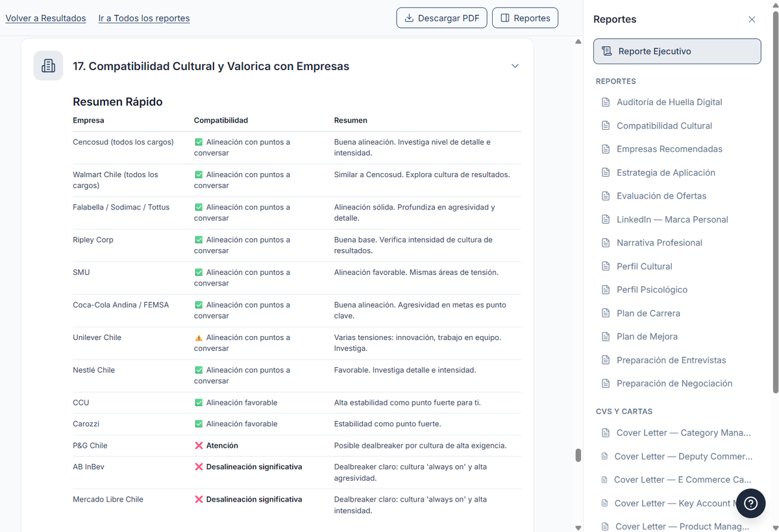
Task: Click the document icon next to Perfil Psicológico
Action: click(x=606, y=290)
